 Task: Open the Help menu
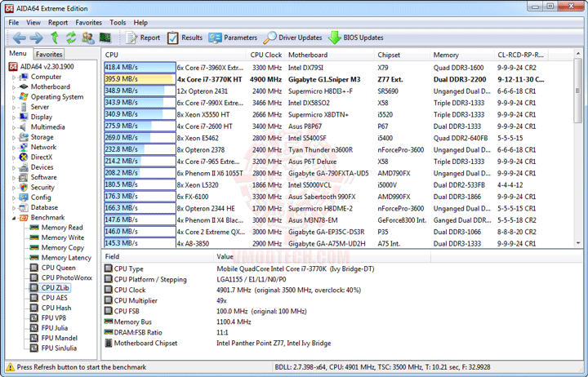[140, 23]
